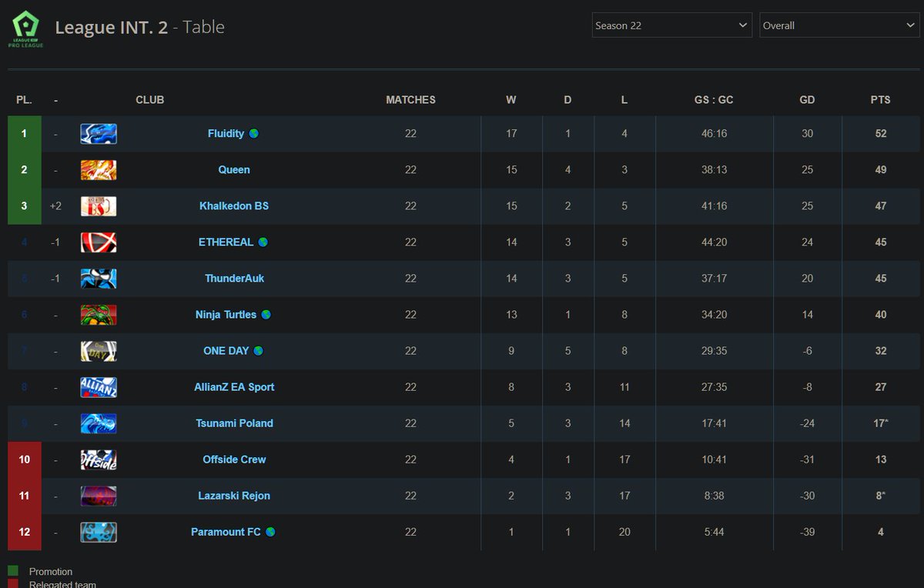Open the Season 22 dropdown
This screenshot has height=588, width=924.
[672, 25]
